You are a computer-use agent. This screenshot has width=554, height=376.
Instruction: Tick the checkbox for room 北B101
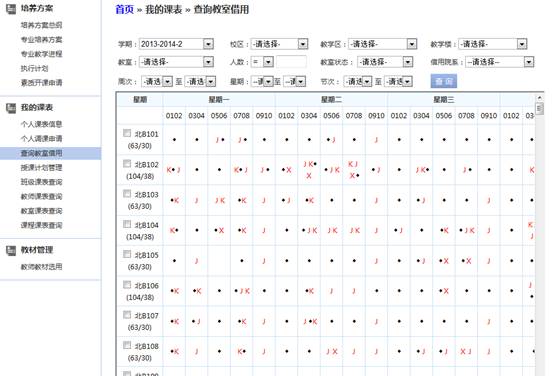127,133
